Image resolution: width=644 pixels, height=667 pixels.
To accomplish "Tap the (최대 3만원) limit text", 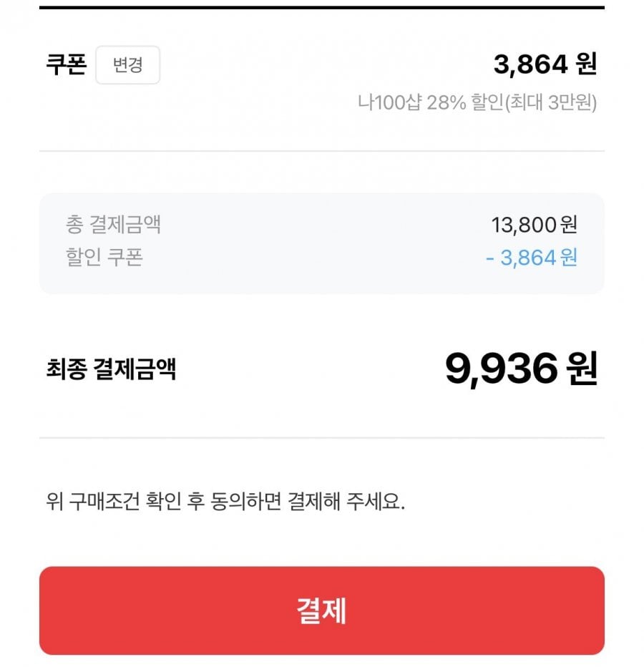I will click(550, 102).
